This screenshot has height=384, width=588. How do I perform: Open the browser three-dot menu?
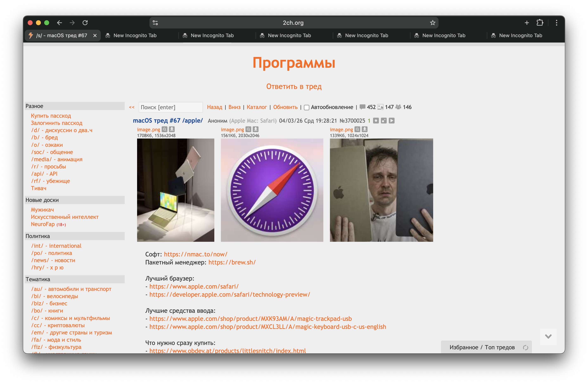556,23
